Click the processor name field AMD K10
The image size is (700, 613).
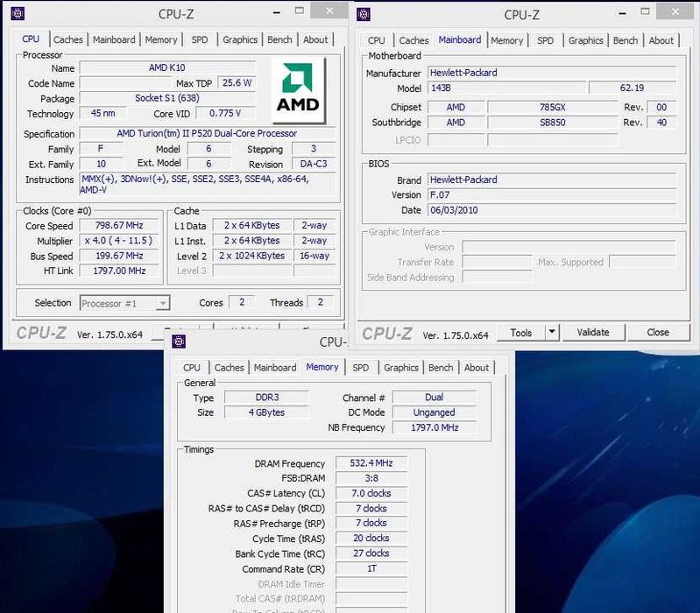[x=167, y=67]
